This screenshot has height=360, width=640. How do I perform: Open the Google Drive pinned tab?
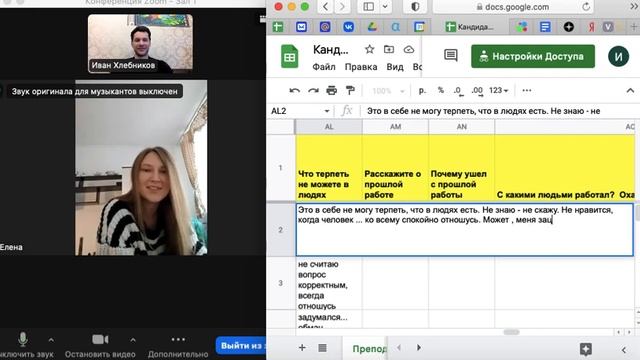point(372,27)
